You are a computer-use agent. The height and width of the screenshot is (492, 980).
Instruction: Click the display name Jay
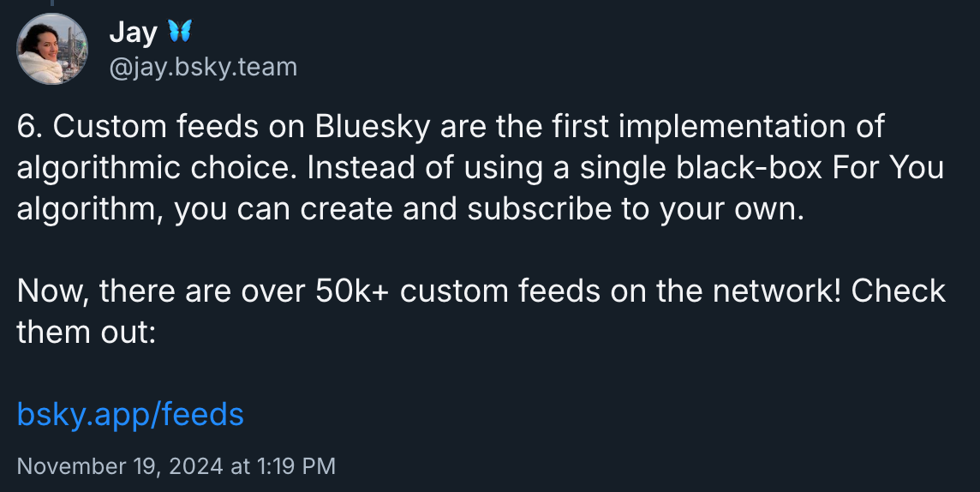(x=133, y=32)
